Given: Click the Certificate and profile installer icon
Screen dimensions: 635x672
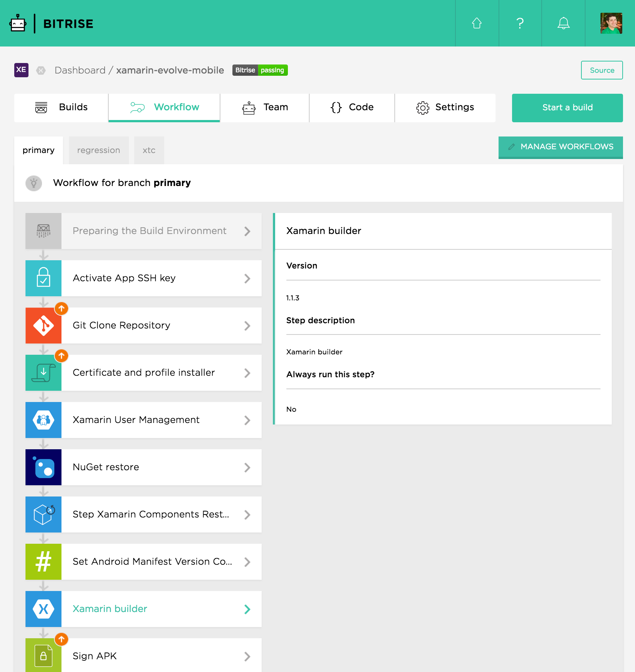Looking at the screenshot, I should tap(43, 373).
